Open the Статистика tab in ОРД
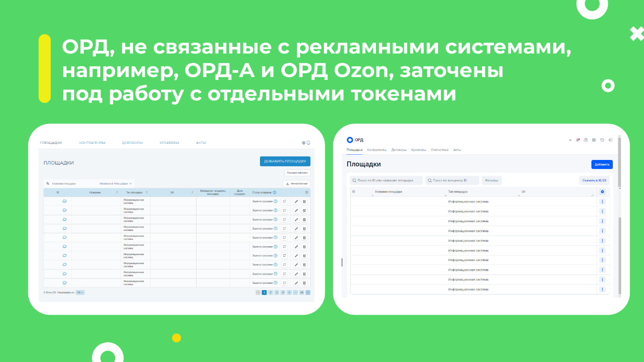The height and width of the screenshot is (362, 644). (x=439, y=150)
